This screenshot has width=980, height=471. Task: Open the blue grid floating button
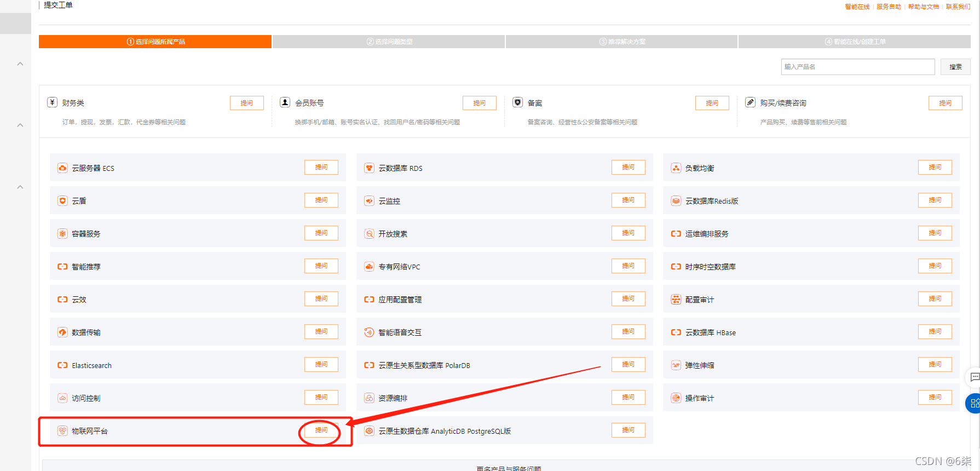point(973,404)
